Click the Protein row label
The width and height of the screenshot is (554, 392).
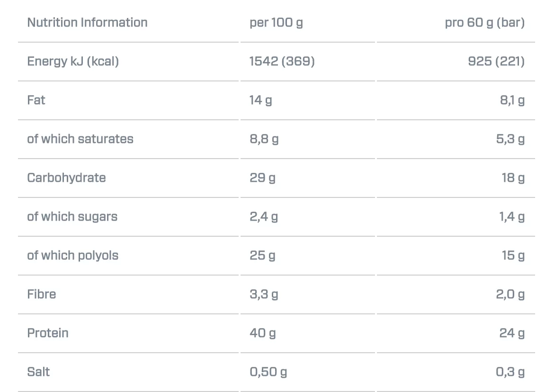(48, 333)
